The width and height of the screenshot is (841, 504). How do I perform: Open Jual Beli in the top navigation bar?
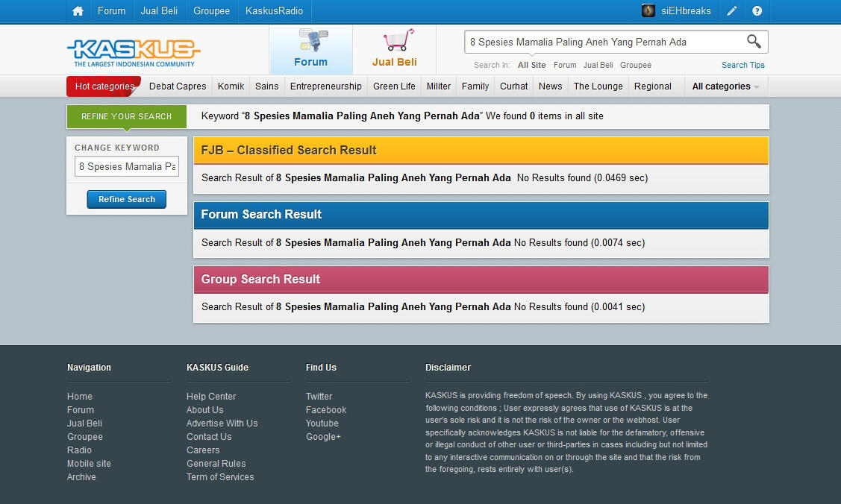159,10
